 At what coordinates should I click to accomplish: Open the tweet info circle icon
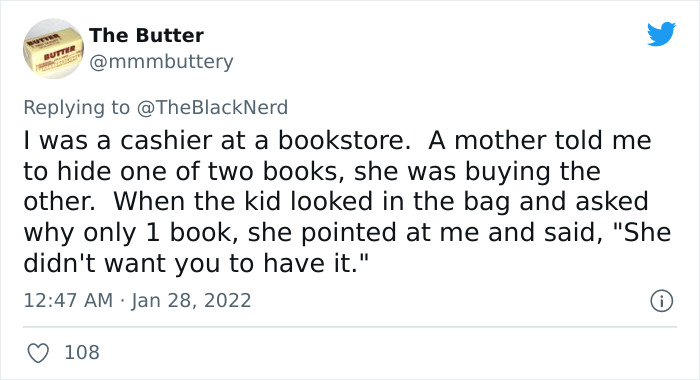pos(662,301)
